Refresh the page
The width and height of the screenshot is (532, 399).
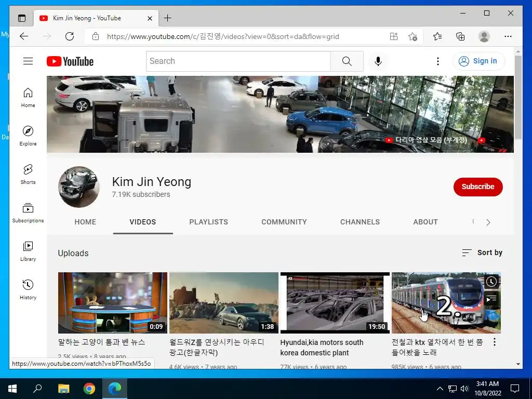tap(70, 36)
